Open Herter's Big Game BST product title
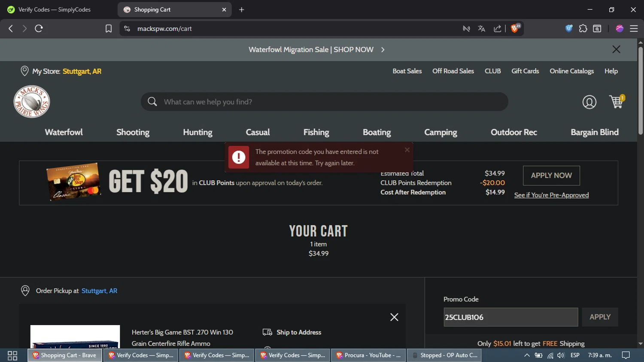Image resolution: width=644 pixels, height=362 pixels. [182, 338]
